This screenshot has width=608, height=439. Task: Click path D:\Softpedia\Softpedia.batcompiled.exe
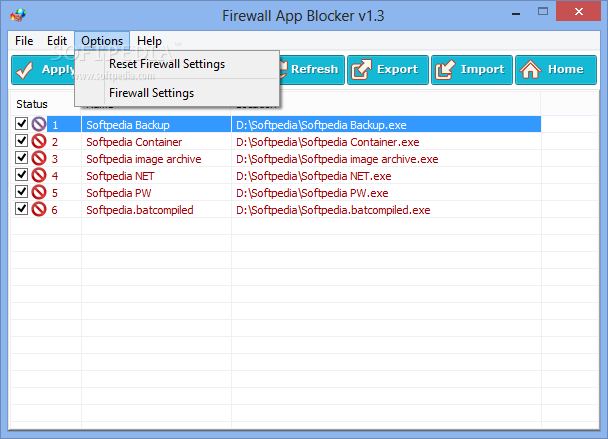click(333, 210)
